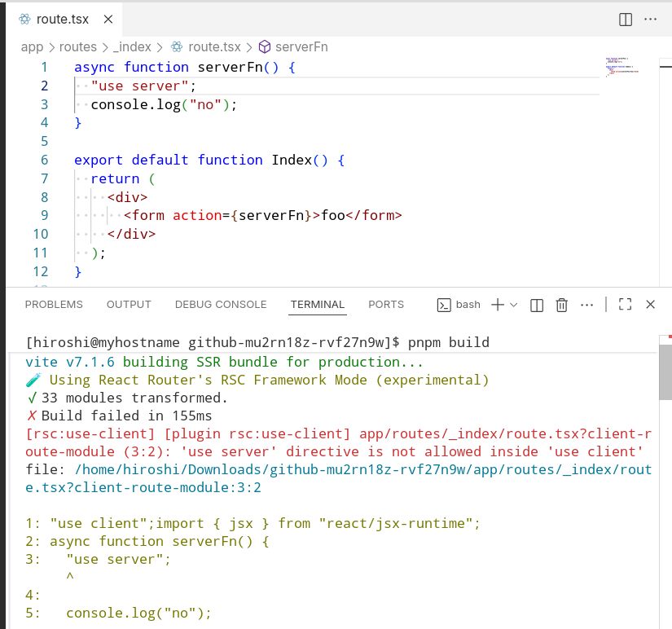This screenshot has width=672, height=629.
Task: Click the split editor right icon
Action: (626, 19)
